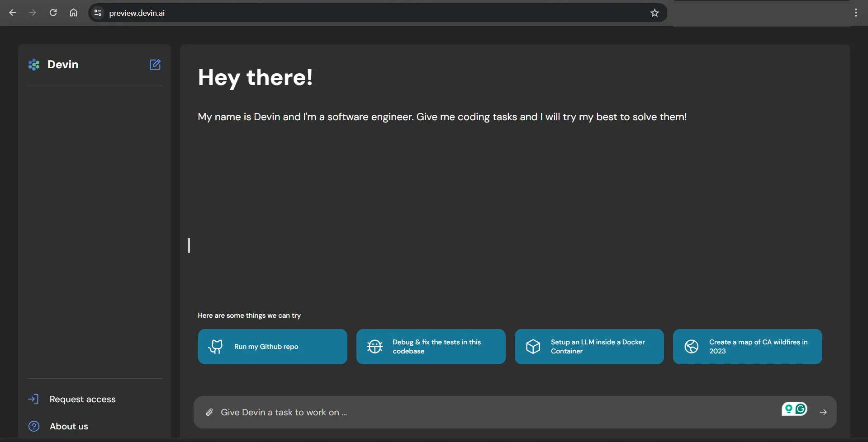The height and width of the screenshot is (442, 868).
Task: Open the browser three-dot menu
Action: (x=856, y=13)
